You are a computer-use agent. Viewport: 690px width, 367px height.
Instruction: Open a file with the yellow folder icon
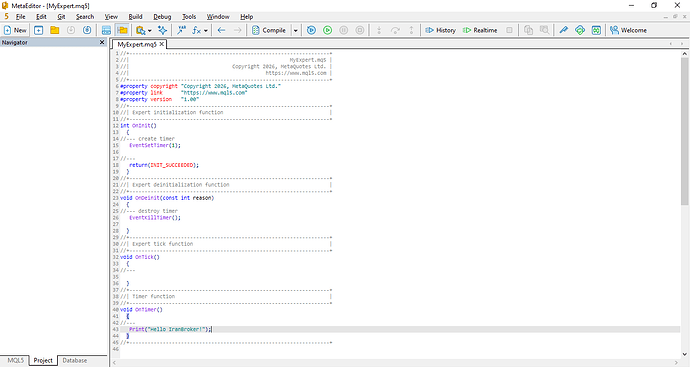click(x=55, y=30)
